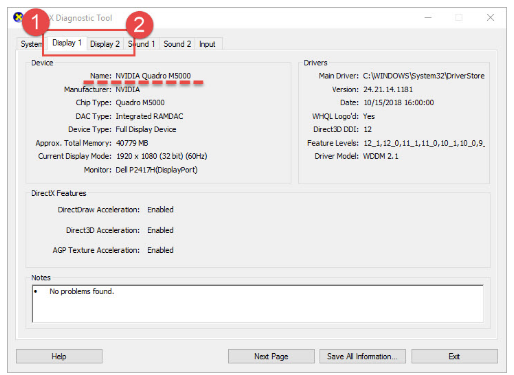Click the Help button
The height and width of the screenshot is (375, 514).
(59, 356)
